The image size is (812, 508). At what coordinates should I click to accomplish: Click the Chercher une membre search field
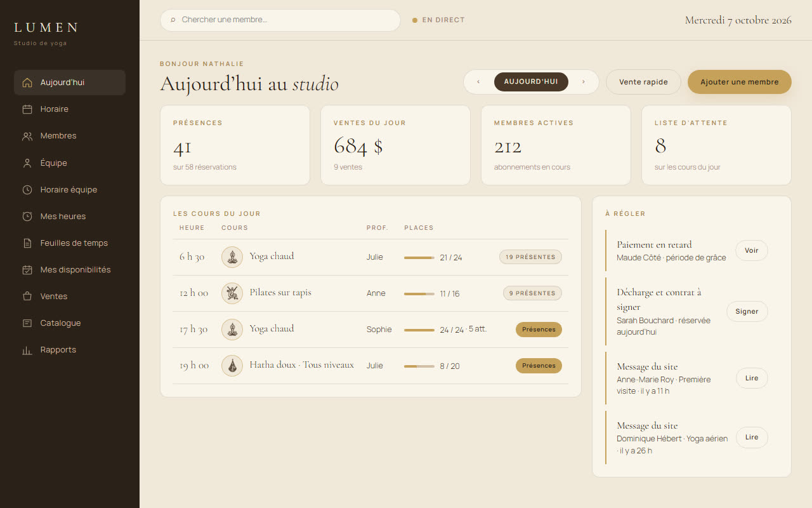click(x=280, y=20)
